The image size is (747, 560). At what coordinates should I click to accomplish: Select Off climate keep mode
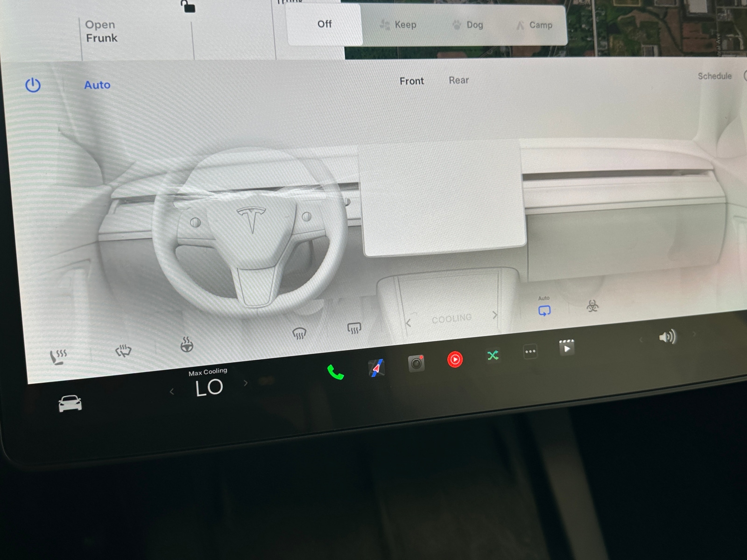pyautogui.click(x=324, y=24)
